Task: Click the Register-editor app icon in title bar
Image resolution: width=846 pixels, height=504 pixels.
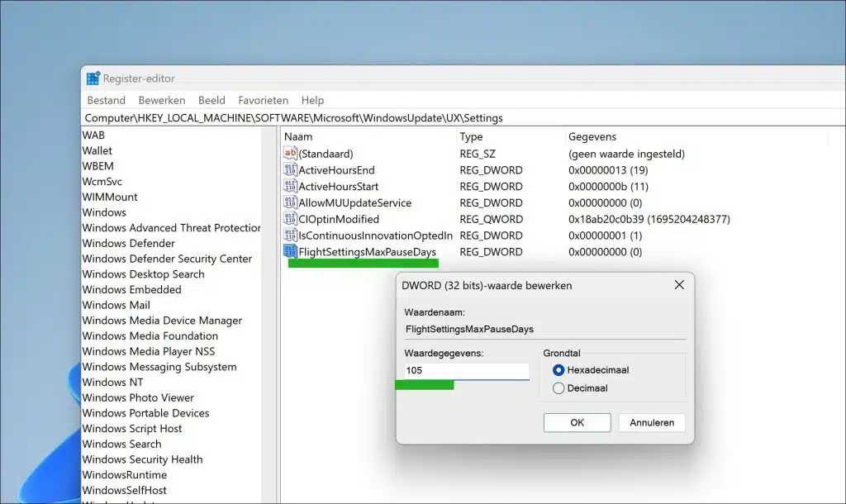Action: coord(93,78)
